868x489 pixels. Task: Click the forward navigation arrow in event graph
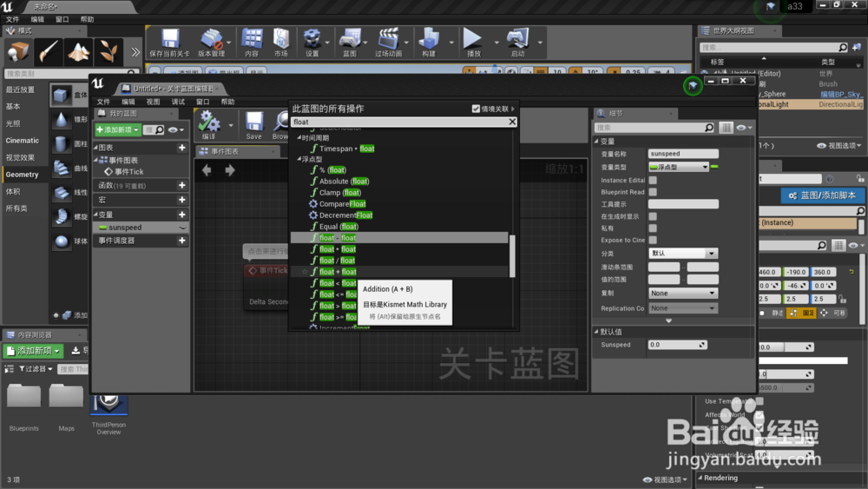coord(230,170)
